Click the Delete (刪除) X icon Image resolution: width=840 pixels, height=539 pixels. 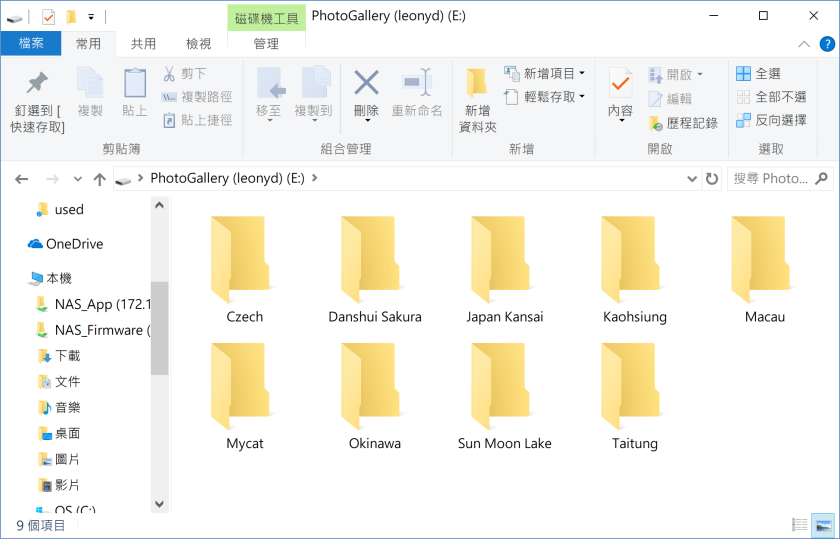pos(366,83)
